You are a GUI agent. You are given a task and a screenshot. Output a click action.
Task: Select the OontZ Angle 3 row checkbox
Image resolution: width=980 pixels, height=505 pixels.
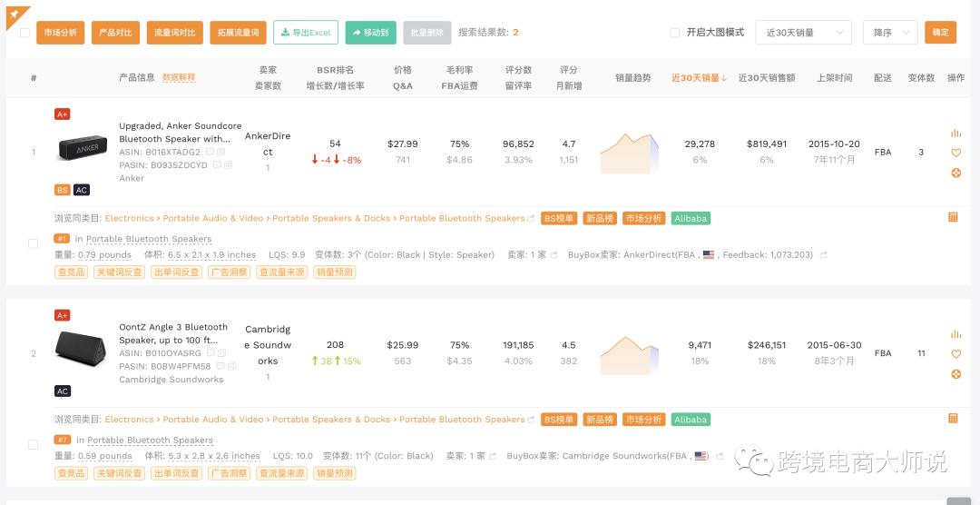coord(34,444)
